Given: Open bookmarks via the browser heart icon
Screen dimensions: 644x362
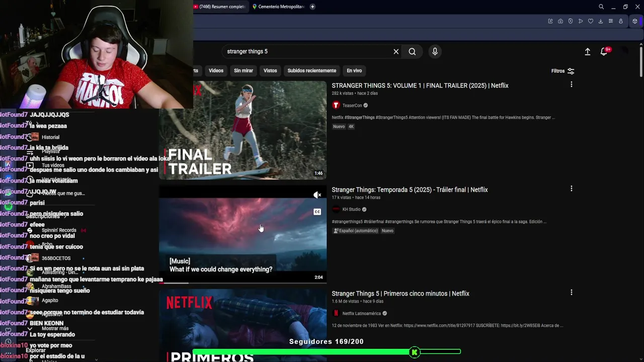Looking at the screenshot, I should click(591, 21).
